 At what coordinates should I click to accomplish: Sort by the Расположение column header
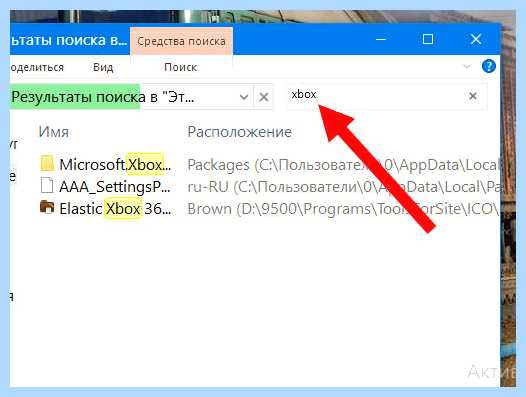(240, 132)
